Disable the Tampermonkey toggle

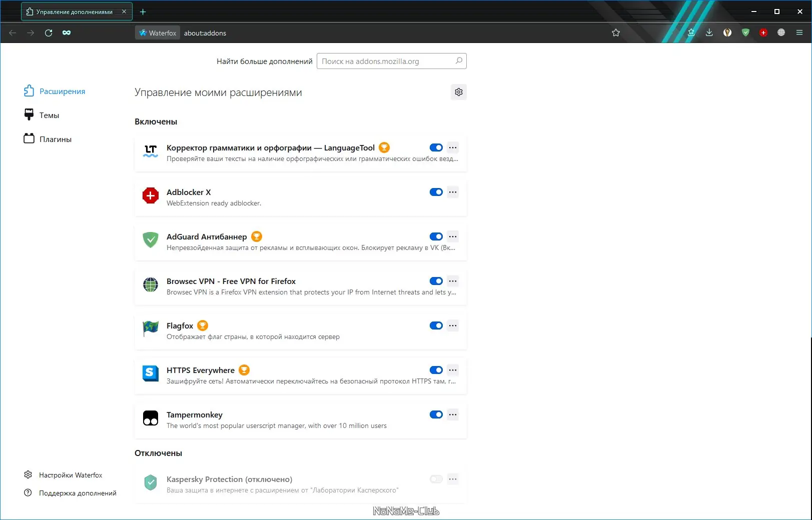coord(436,414)
